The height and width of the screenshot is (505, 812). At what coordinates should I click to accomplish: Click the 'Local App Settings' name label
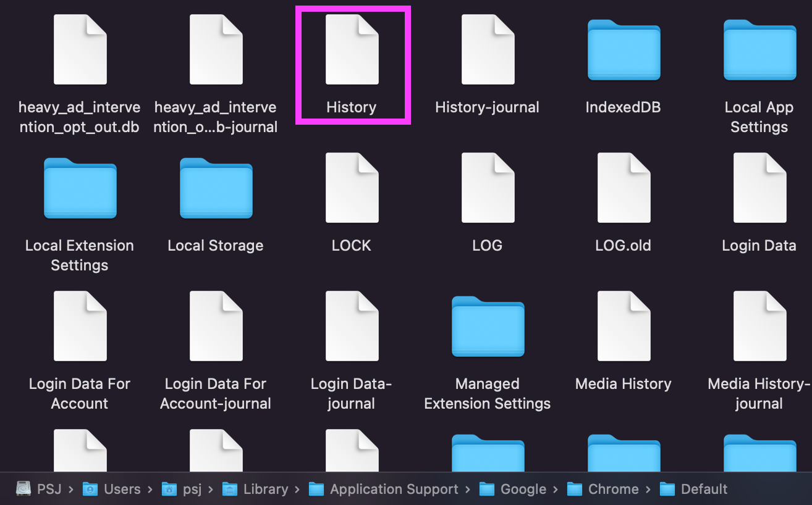pyautogui.click(x=759, y=117)
